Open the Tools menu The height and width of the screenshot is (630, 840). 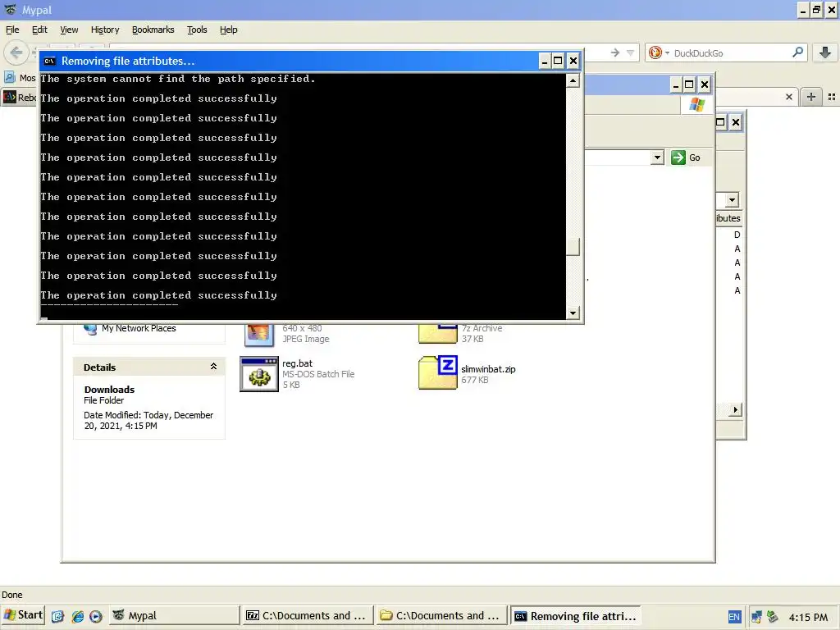coord(197,30)
